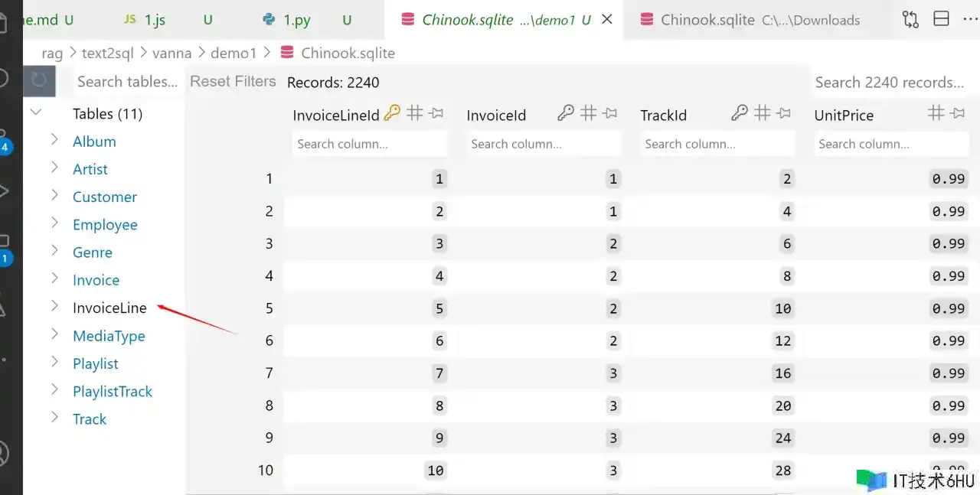Screen dimensions: 980x495
Task: Click the Reset Filters button
Action: coord(233,81)
